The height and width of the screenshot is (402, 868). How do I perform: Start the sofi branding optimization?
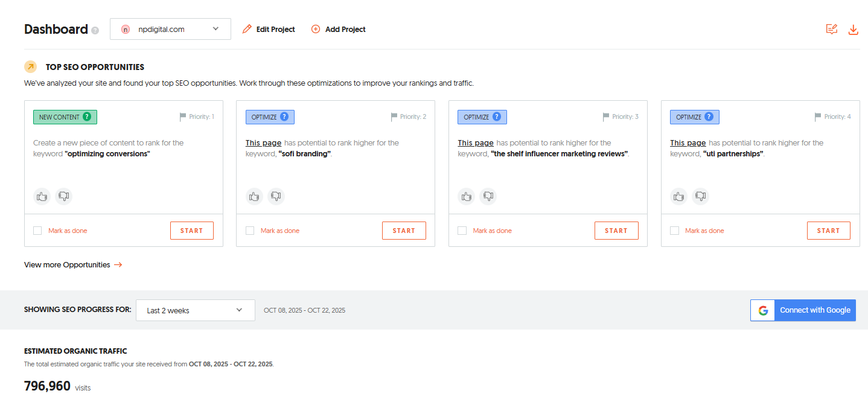[404, 231]
